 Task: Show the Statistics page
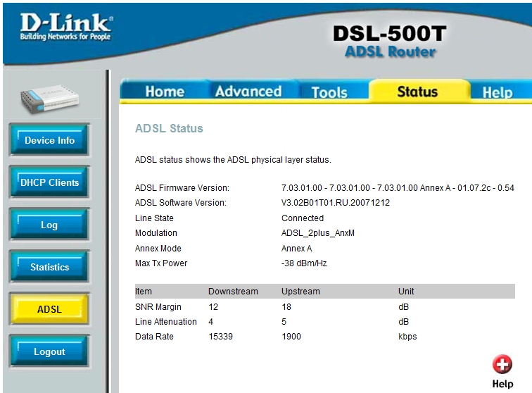point(49,267)
